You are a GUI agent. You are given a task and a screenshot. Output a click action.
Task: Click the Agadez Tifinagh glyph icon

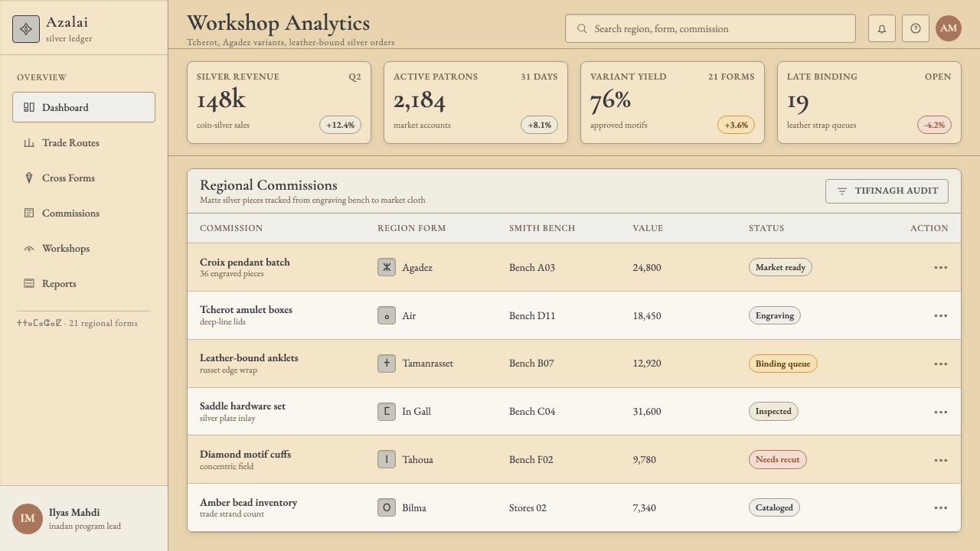pyautogui.click(x=387, y=267)
